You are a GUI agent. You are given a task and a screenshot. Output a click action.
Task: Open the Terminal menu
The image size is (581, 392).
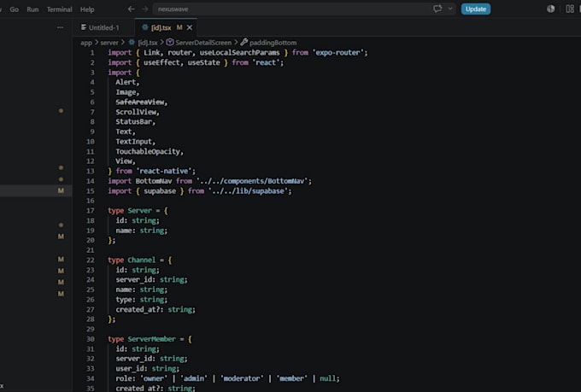click(x=59, y=9)
